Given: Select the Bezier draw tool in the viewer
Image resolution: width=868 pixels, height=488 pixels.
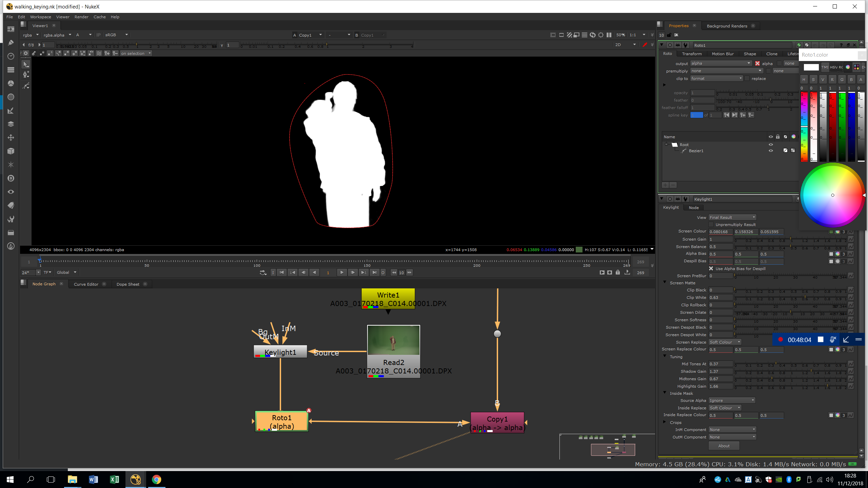Looking at the screenshot, I should (26, 75).
